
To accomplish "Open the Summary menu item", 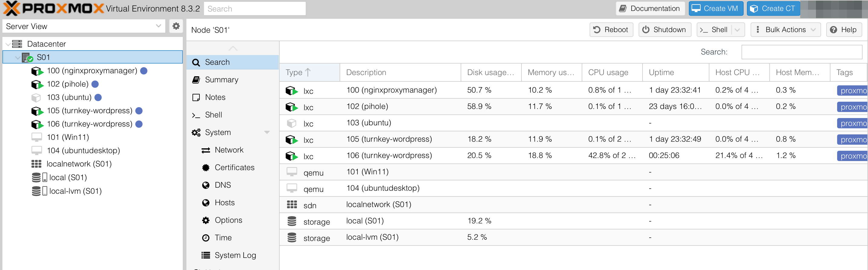I will [221, 80].
